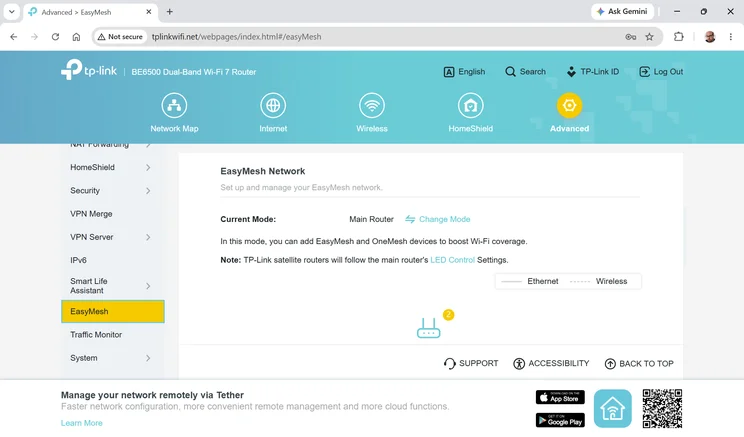Click the SUPPORT footer link
744x437 pixels.
(478, 363)
